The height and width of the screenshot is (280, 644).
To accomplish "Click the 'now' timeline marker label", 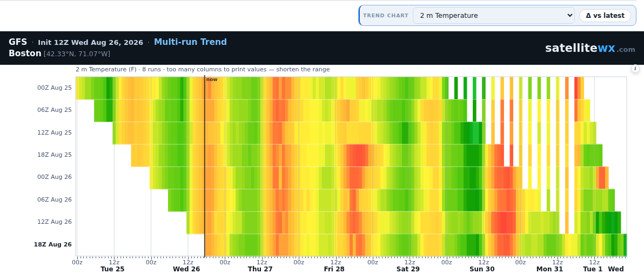I will pyautogui.click(x=212, y=79).
